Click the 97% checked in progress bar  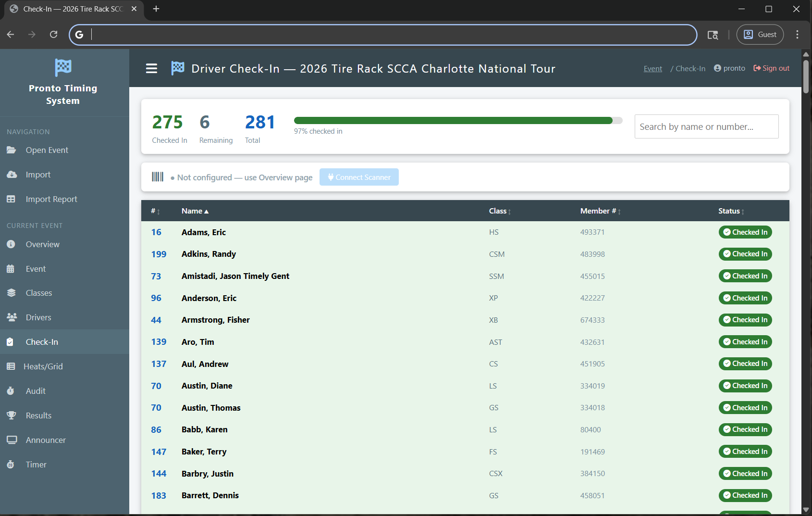pyautogui.click(x=457, y=121)
